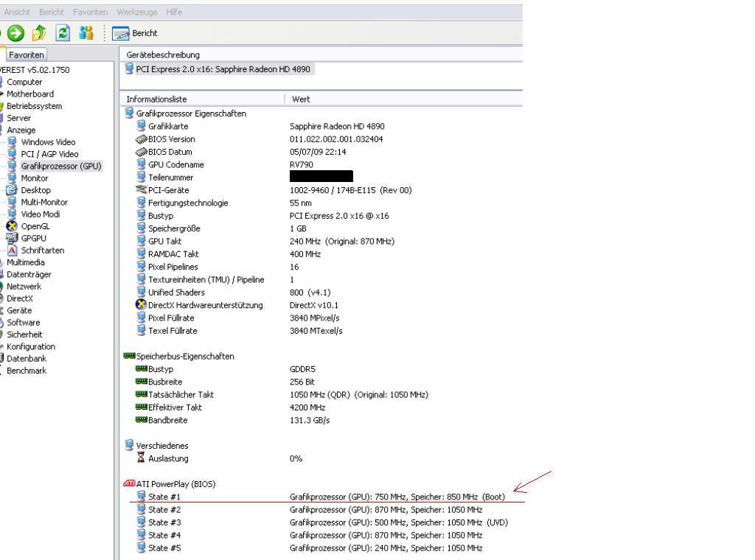Click the PCI-Geräte card icon
The image size is (755, 560).
coord(141,190)
